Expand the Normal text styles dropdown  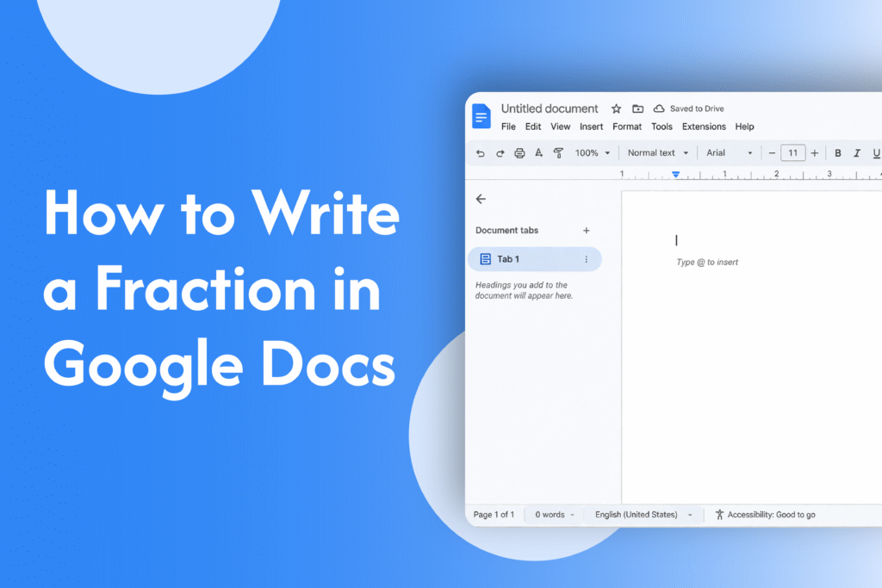(657, 152)
